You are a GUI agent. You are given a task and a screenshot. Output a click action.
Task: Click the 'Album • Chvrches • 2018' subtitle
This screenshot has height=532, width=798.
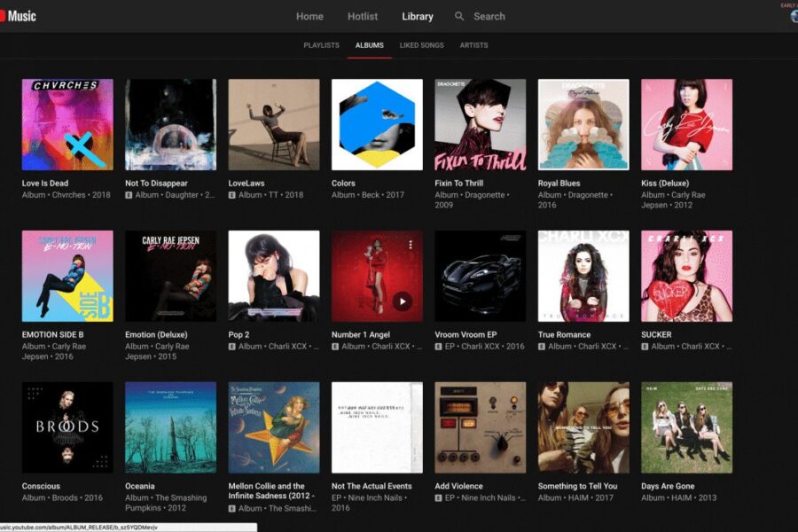coord(66,195)
